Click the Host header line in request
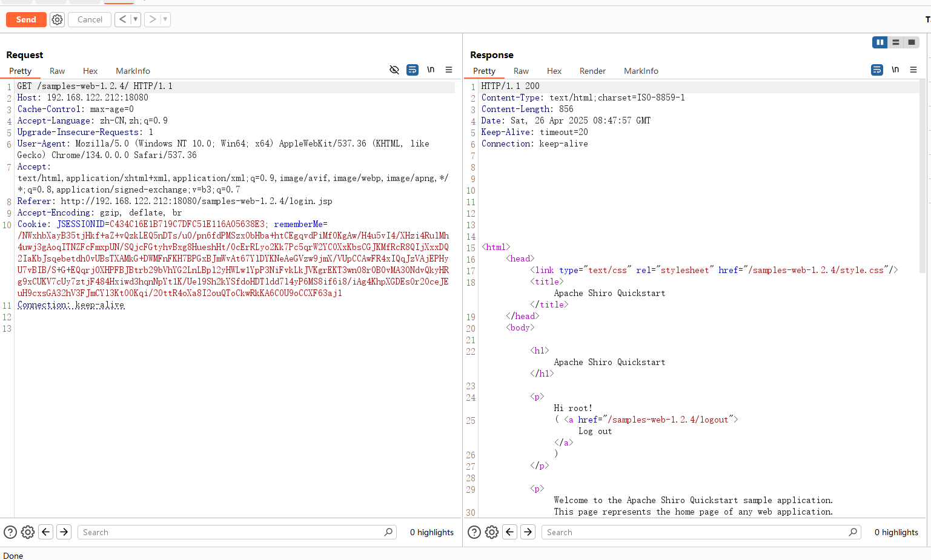The width and height of the screenshot is (931, 560). pyautogui.click(x=82, y=97)
